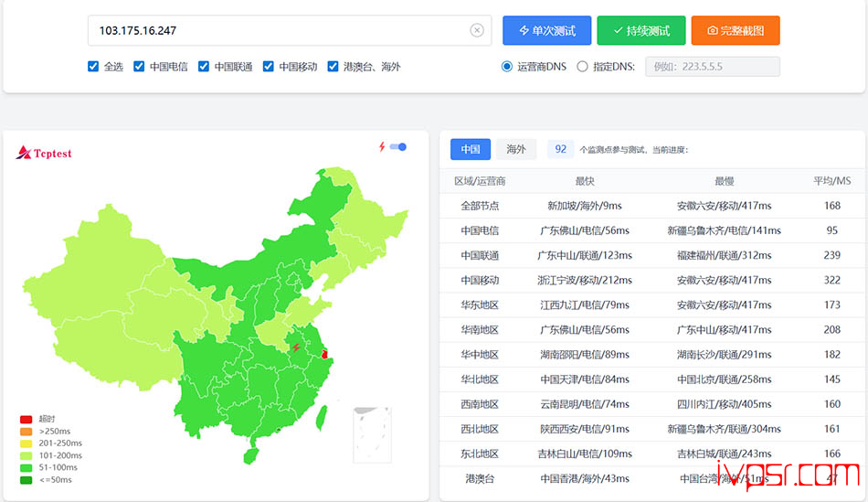This screenshot has height=502, width=868.
Task: Click the 全部节点 row label
Action: coord(480,206)
